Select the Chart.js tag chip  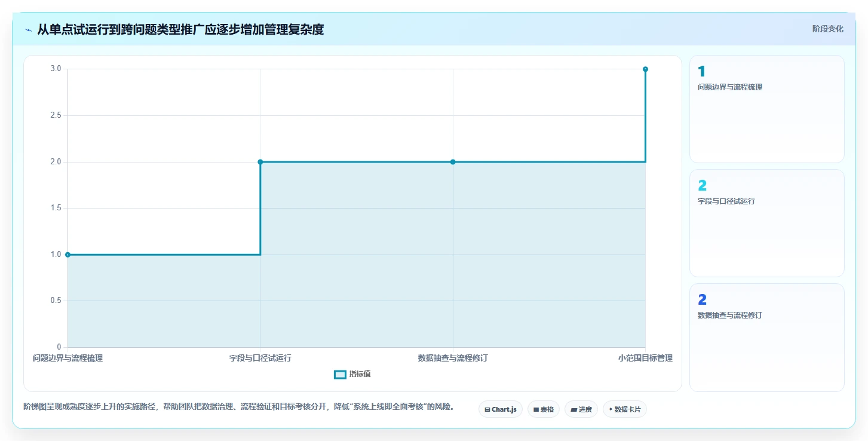point(501,409)
